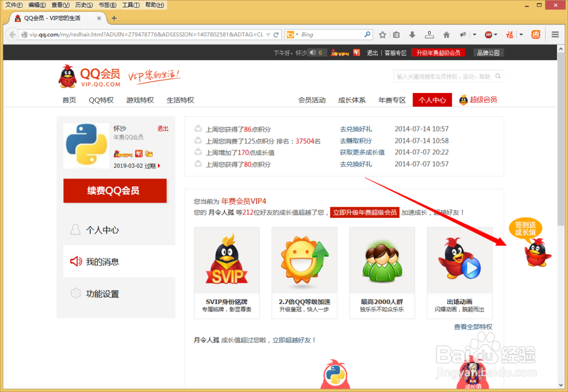Open the 年费专区 nav tab

point(392,100)
